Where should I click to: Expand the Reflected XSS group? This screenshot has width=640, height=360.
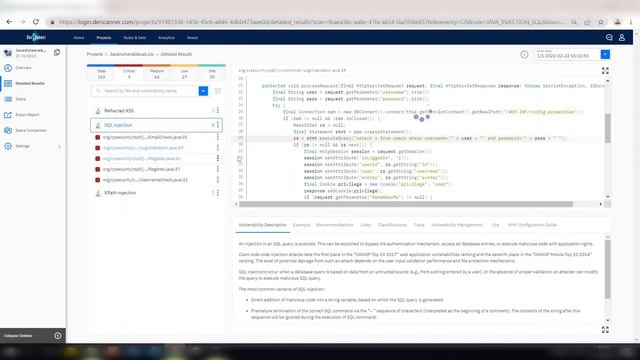click(119, 111)
